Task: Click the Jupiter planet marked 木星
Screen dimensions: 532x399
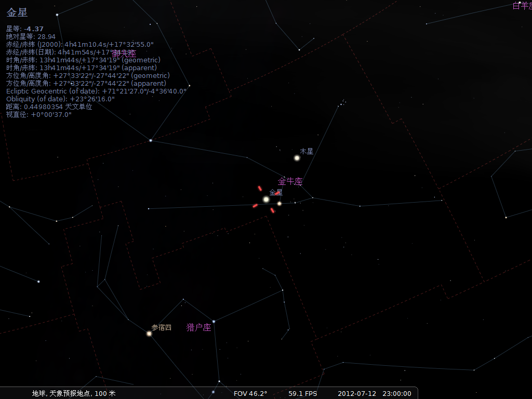Action: tap(297, 158)
